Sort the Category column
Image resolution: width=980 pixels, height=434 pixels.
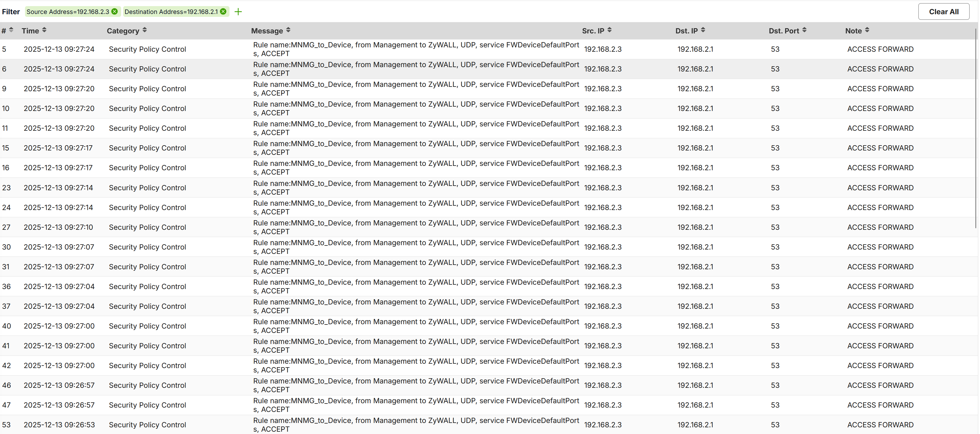[145, 30]
